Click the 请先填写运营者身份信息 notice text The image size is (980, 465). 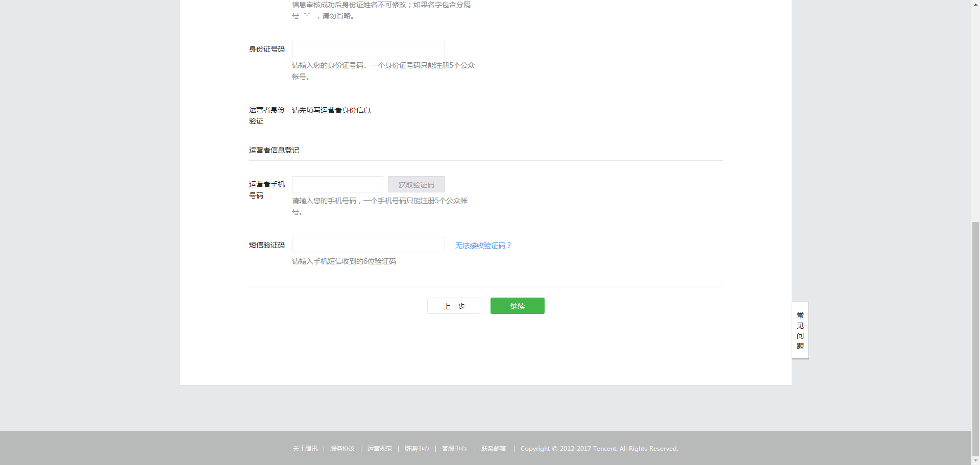coord(330,110)
